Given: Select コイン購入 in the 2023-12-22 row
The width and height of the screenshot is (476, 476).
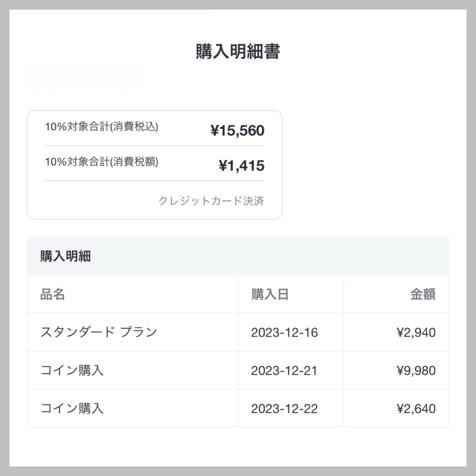Looking at the screenshot, I should (72, 409).
